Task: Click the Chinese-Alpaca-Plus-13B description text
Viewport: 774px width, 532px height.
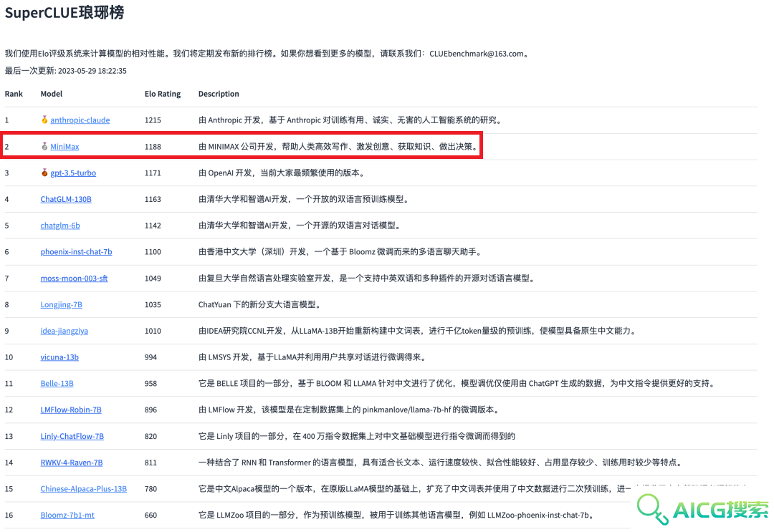Action: (415, 488)
